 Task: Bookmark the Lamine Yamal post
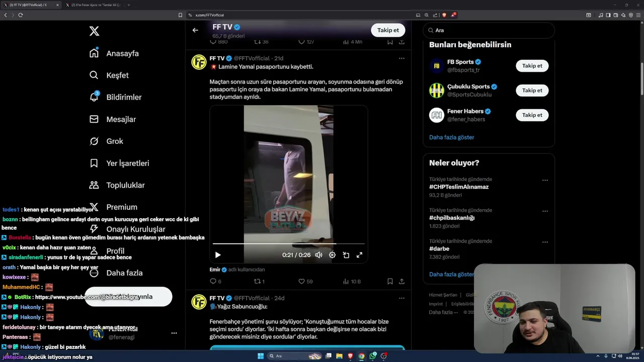click(x=390, y=282)
